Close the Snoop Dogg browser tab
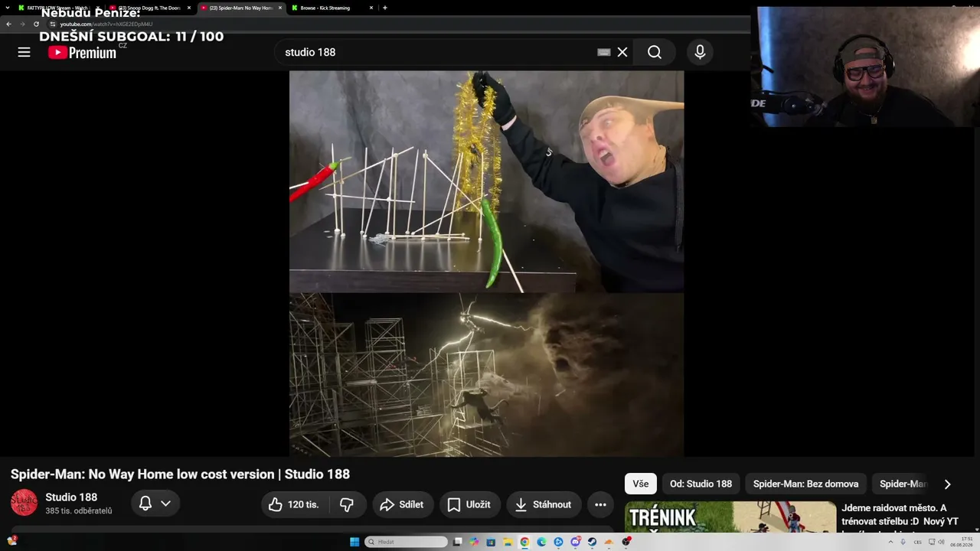 point(189,8)
